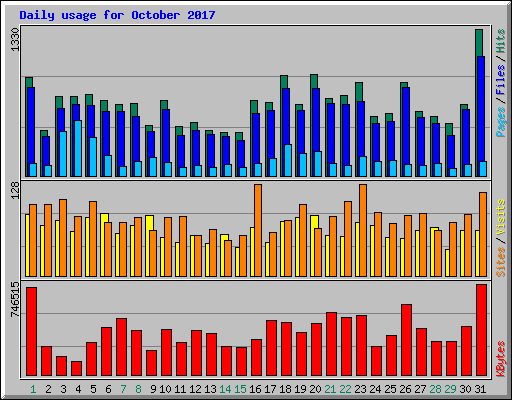Click the 128 axis value label
This screenshot has height=400, width=512.
pos(15,190)
